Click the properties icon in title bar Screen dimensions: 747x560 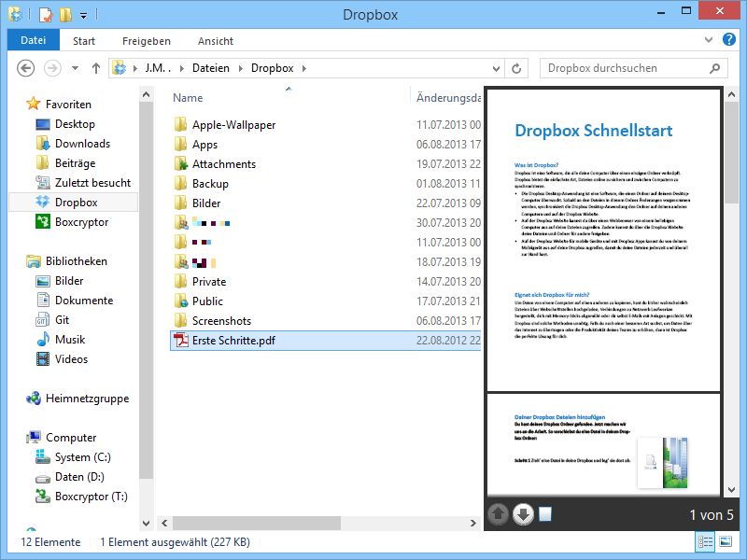tap(46, 15)
